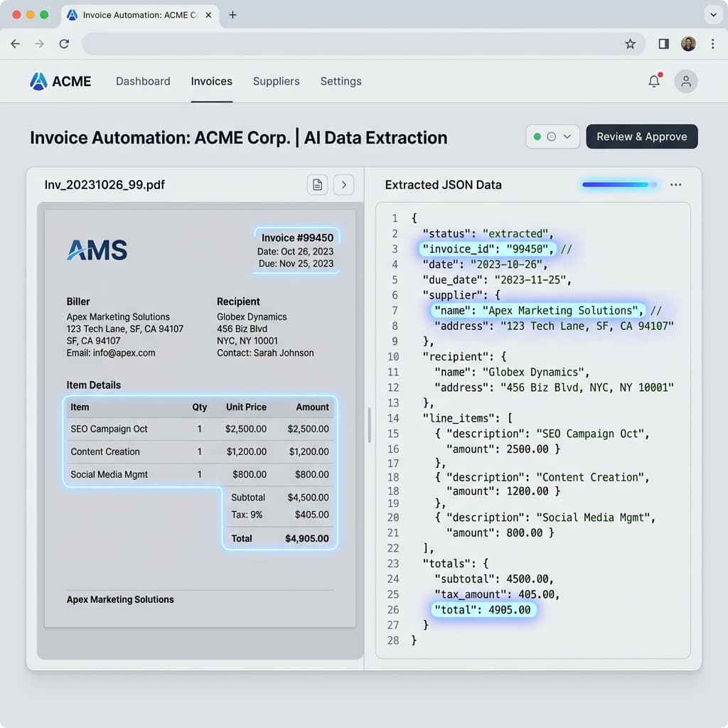Click the Extracted JSON Data heading
Viewport: 728px width, 728px height.
[444, 185]
